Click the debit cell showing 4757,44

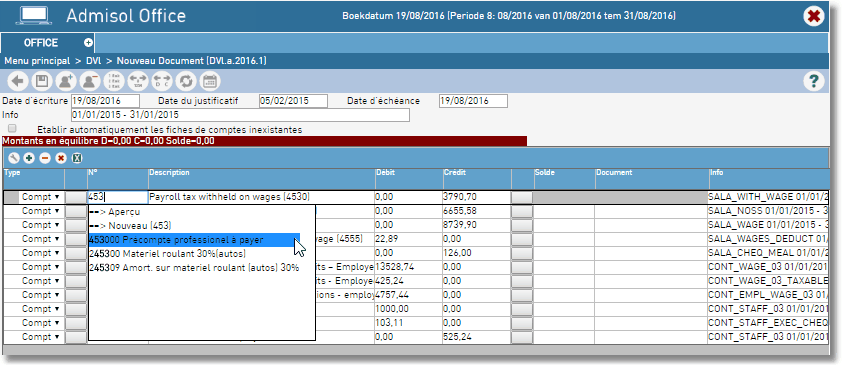click(409, 295)
